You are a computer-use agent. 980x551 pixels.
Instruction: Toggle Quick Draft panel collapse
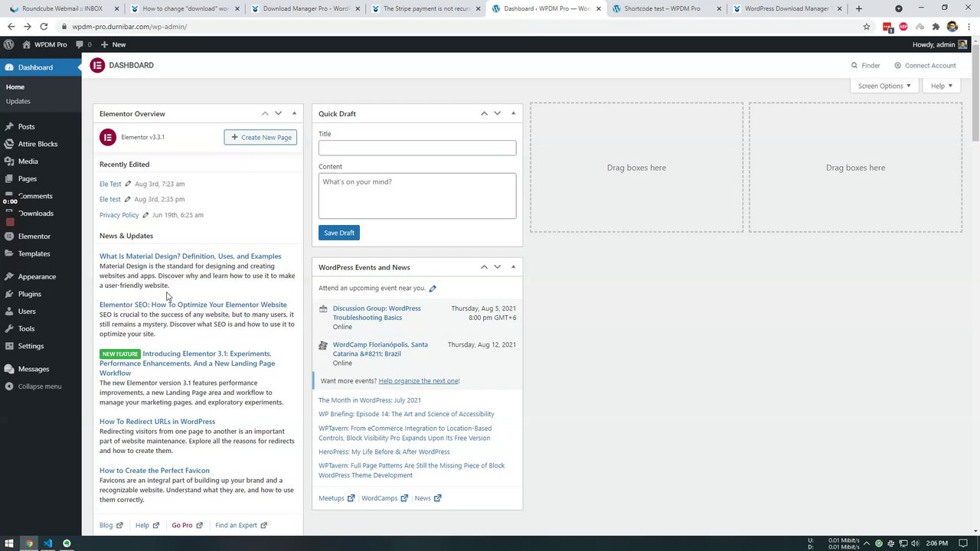[513, 113]
